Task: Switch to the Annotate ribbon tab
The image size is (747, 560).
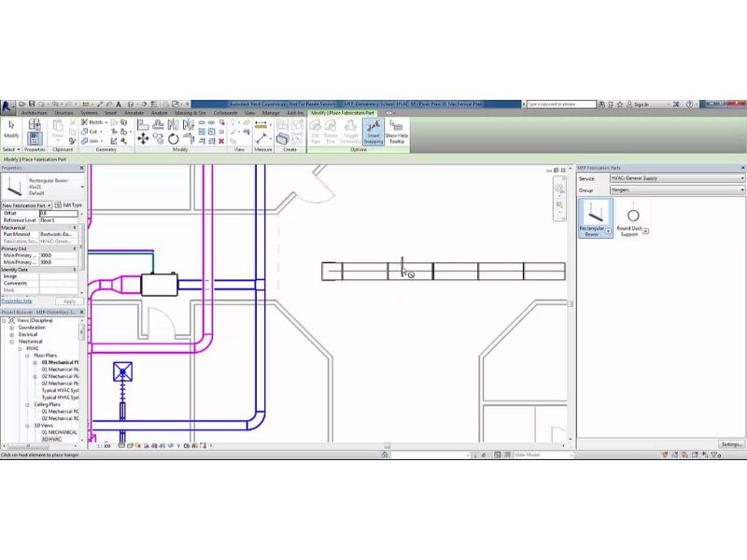Action: 134,112
